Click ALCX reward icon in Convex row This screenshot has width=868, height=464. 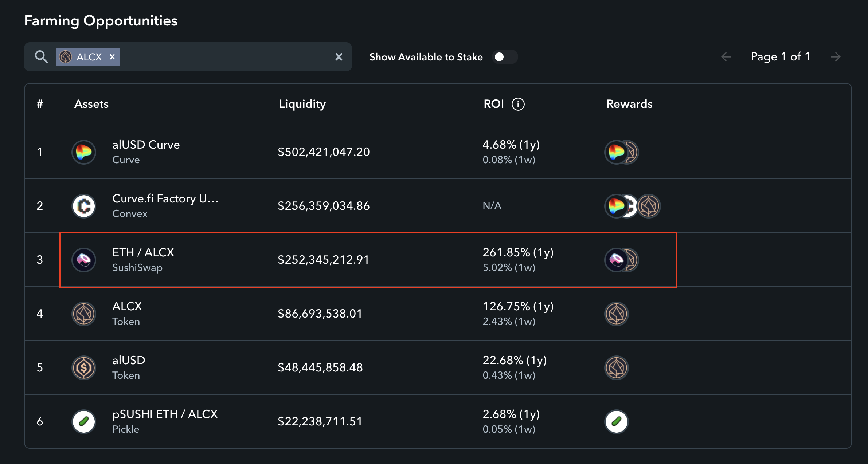[x=649, y=206]
